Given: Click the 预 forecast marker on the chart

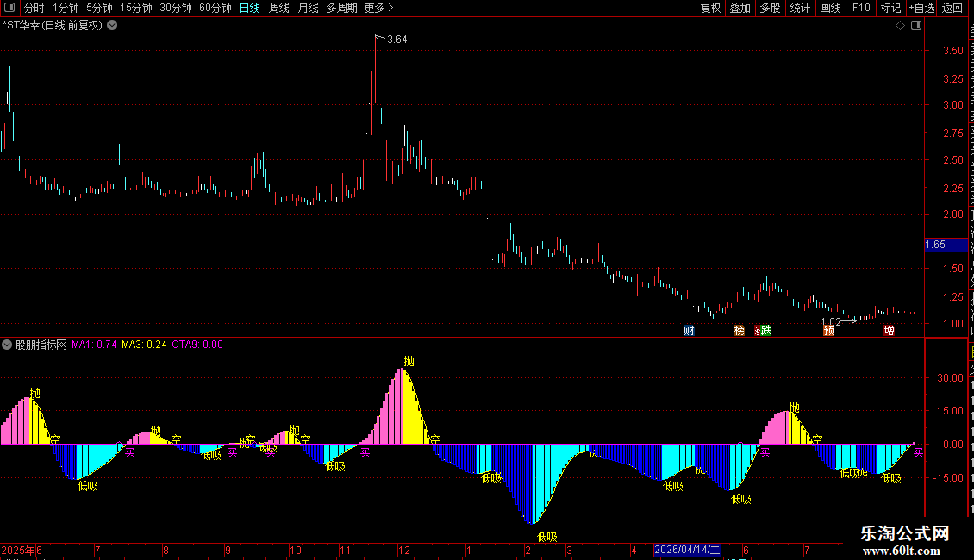Looking at the screenshot, I should 828,330.
